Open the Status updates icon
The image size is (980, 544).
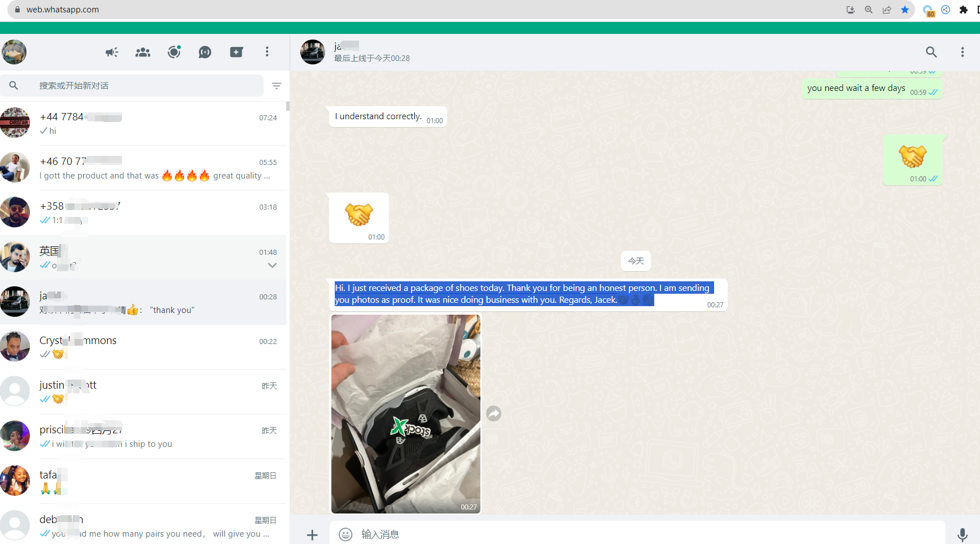pos(174,53)
